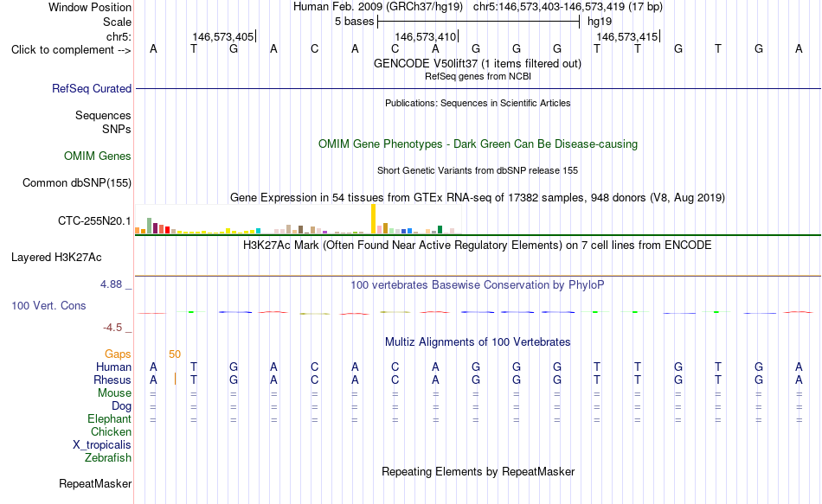Click the Scale track label
Screen dimensions: 822x504
click(x=117, y=22)
